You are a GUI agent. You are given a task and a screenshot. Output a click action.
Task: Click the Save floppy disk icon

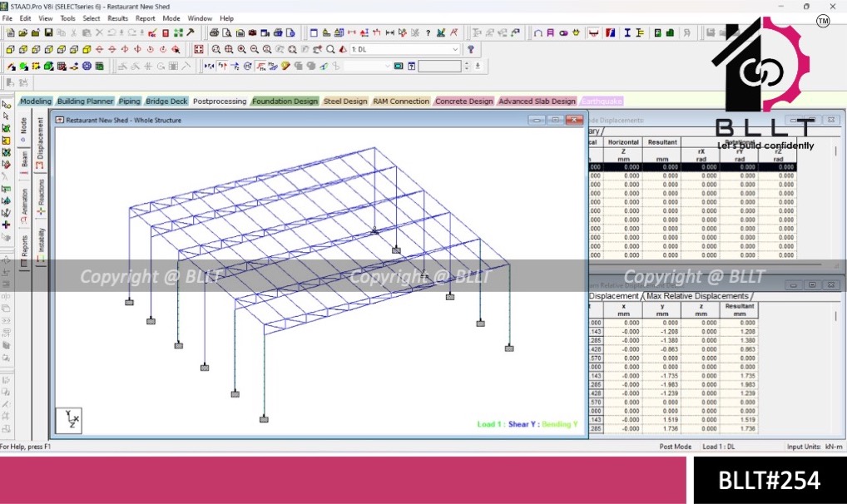pos(48,33)
